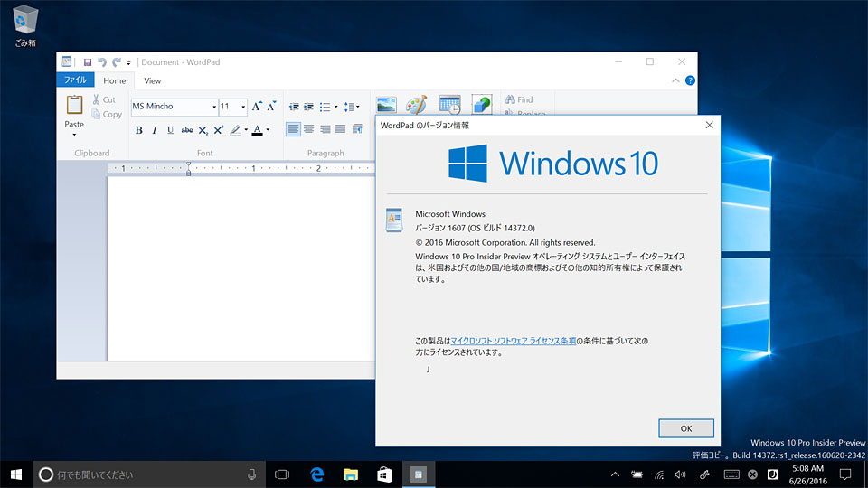The height and width of the screenshot is (488, 868).
Task: Open File Explorer from the taskbar
Action: pyautogui.click(x=351, y=474)
